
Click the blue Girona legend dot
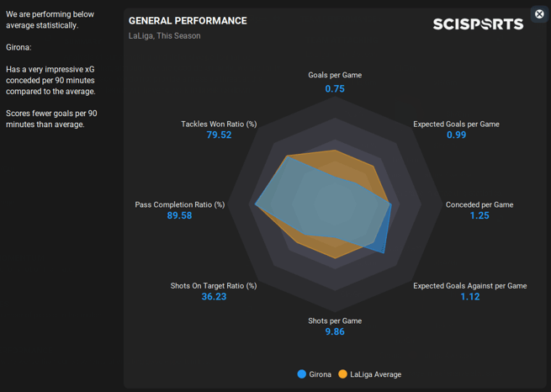coord(302,374)
